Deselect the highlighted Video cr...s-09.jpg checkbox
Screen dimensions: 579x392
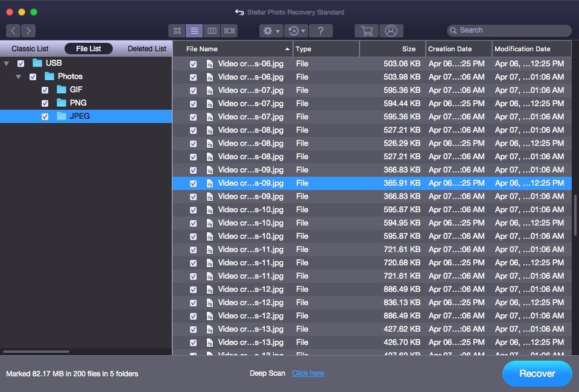pos(194,183)
